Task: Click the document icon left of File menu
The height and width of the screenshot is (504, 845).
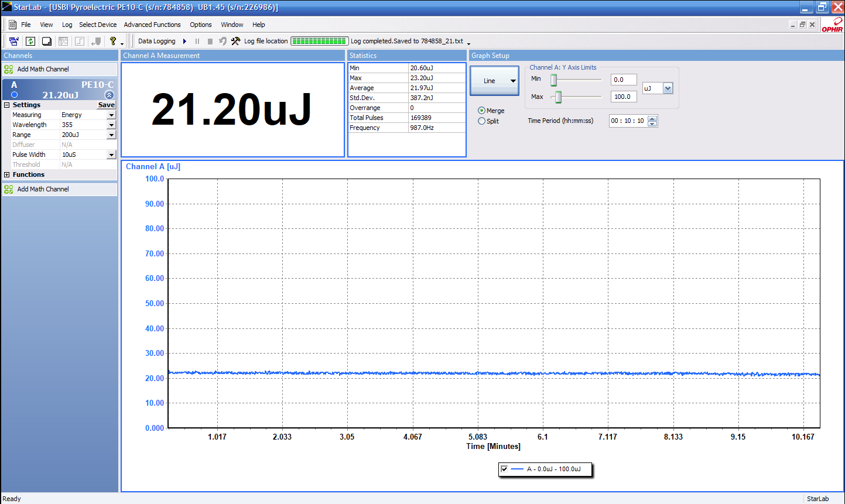Action: 12,25
